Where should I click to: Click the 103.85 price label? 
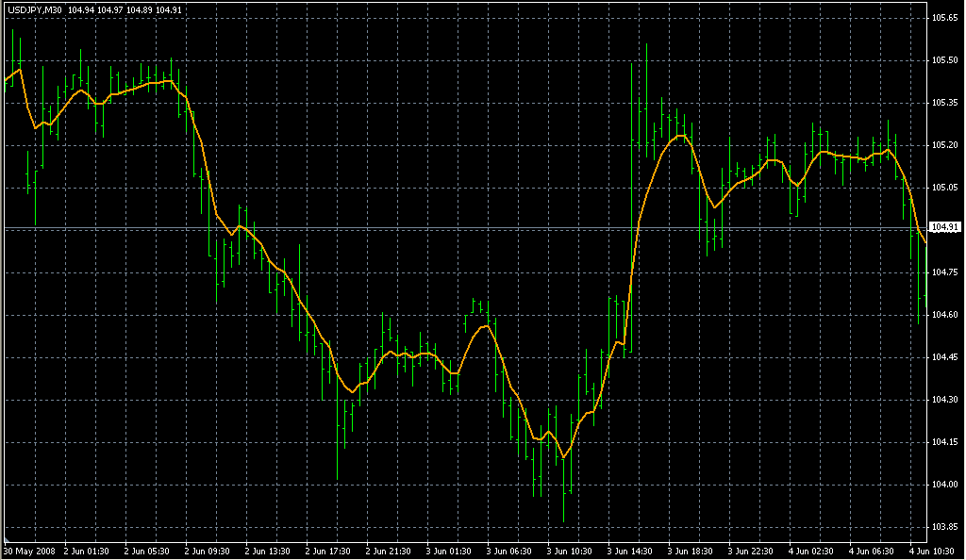point(944,527)
